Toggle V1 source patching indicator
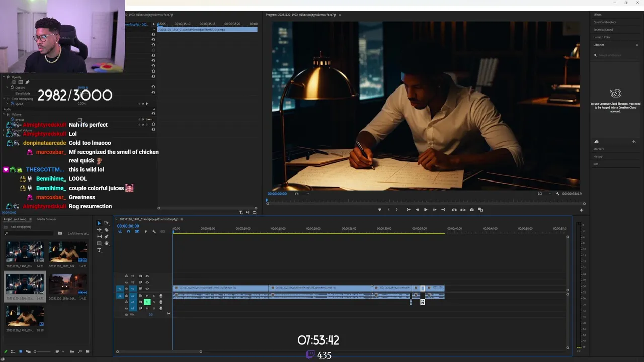Screen dimensions: 644x362 [x=120, y=289]
